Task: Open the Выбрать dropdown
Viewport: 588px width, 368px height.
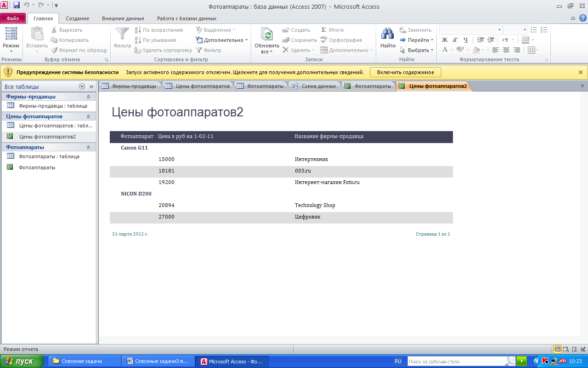Action: pos(417,50)
